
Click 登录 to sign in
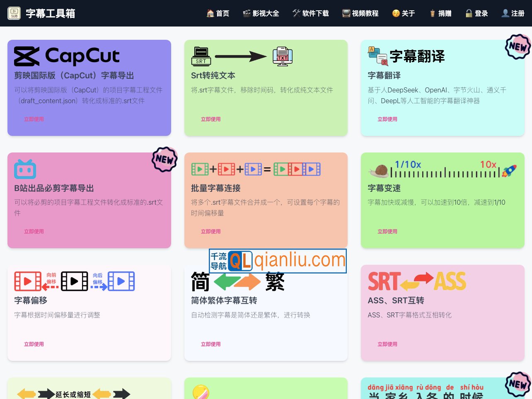coord(476,13)
